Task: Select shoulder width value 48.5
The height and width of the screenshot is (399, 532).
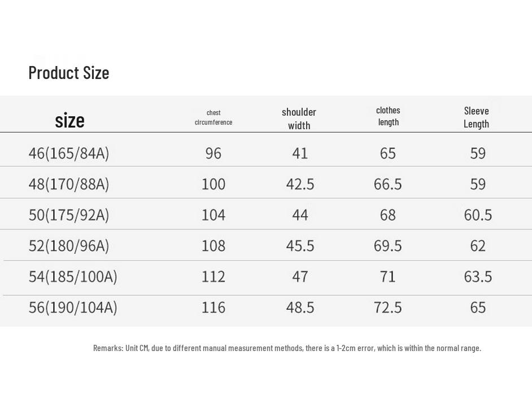Action: point(300,308)
